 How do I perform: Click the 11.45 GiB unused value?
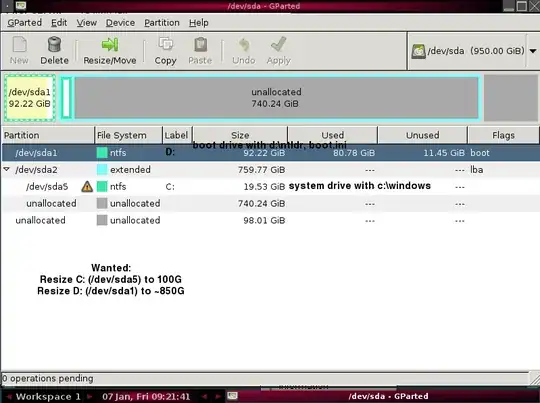pos(444,153)
